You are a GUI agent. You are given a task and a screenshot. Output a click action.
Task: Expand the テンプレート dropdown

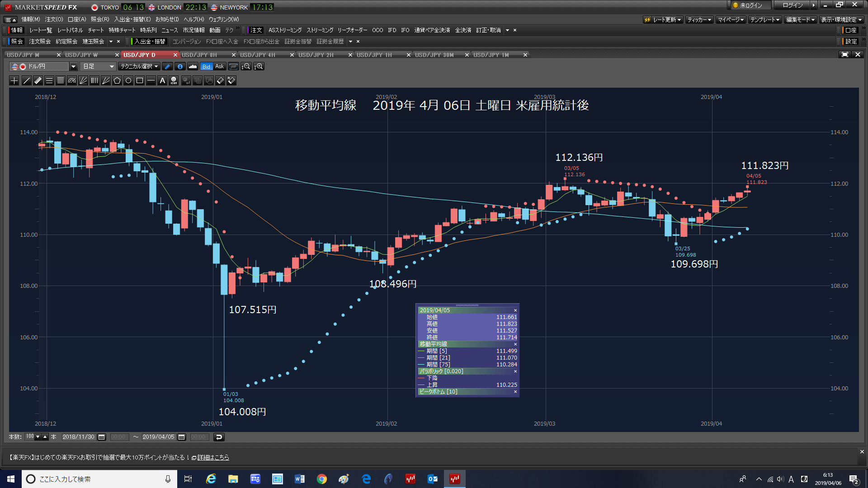point(765,19)
